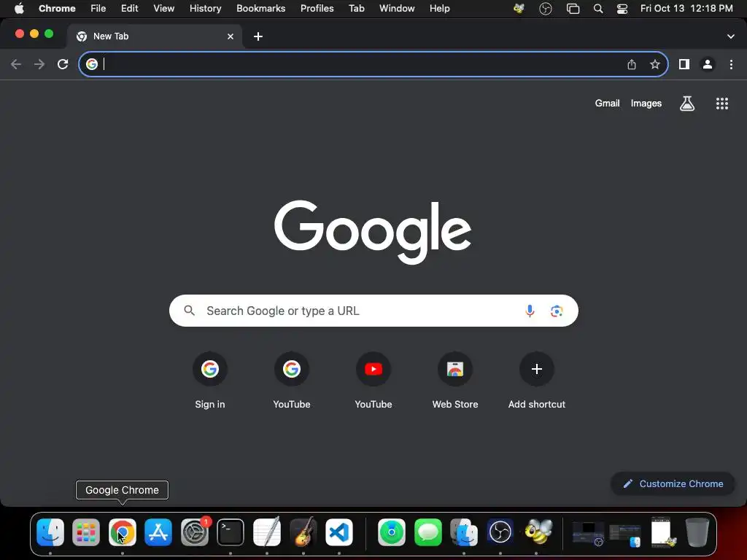Viewport: 747px width, 560px height.
Task: Click the date and time in menu bar
Action: pyautogui.click(x=686, y=9)
